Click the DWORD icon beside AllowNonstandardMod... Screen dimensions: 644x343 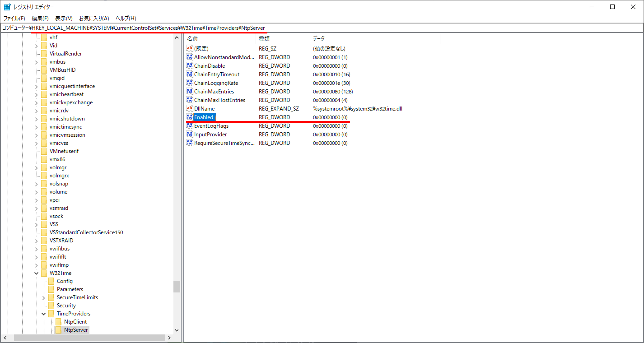point(189,57)
